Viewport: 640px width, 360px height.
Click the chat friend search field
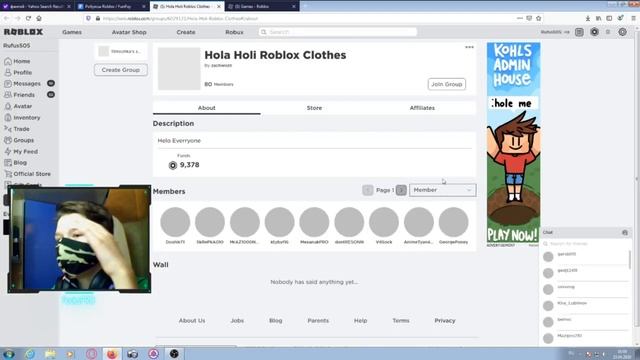(x=586, y=244)
